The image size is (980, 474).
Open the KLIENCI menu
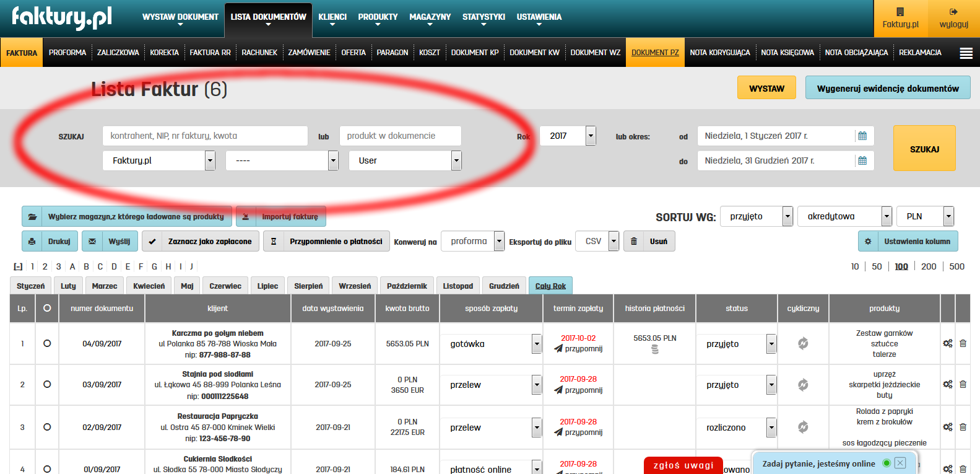pyautogui.click(x=332, y=17)
